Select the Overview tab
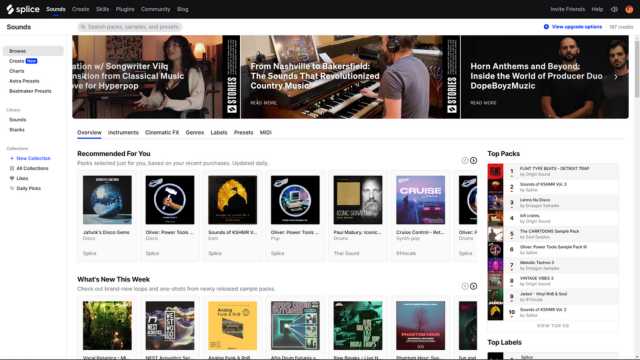 click(89, 133)
